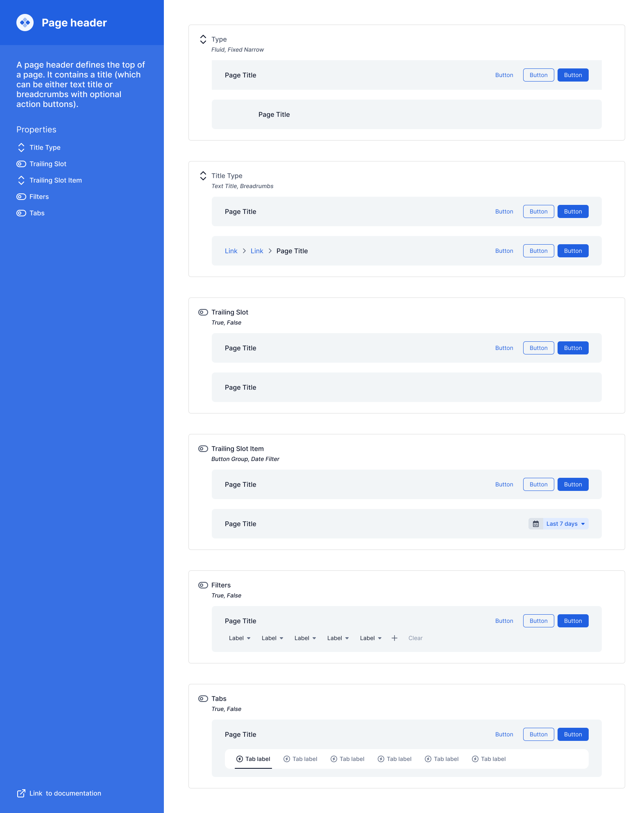Click the text-only Button in breadcrumbs header row
The height and width of the screenshot is (813, 644).
point(504,251)
